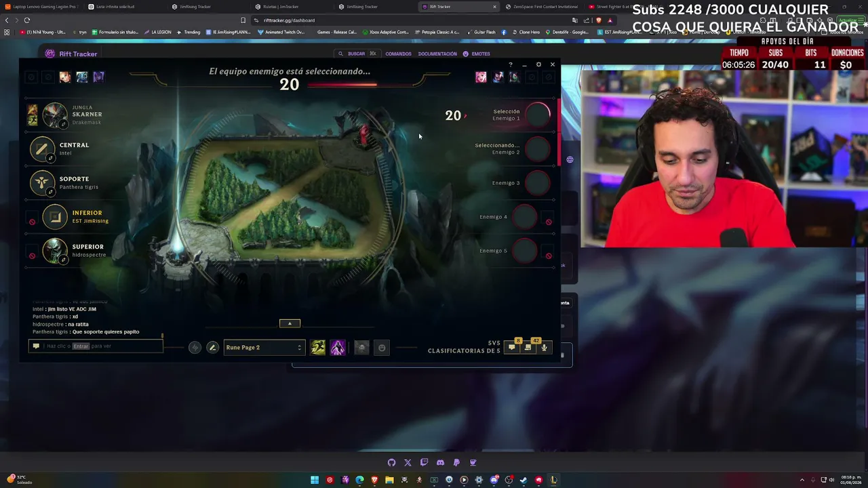Toggle the voice chat microphone
Viewport: 868px width, 488px height.
544,348
